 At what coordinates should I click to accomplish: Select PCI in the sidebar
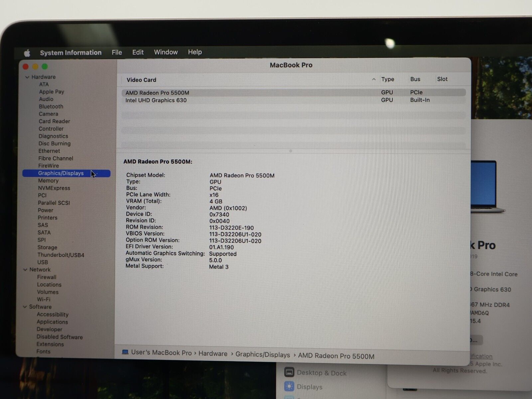click(42, 196)
